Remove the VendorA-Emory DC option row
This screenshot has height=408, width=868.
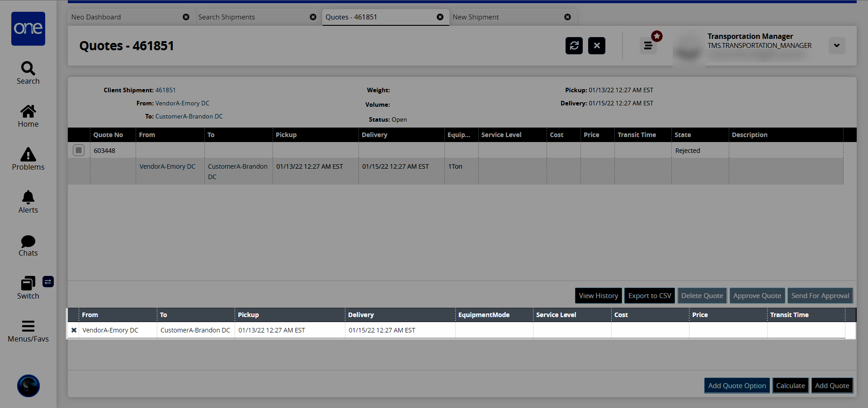74,330
